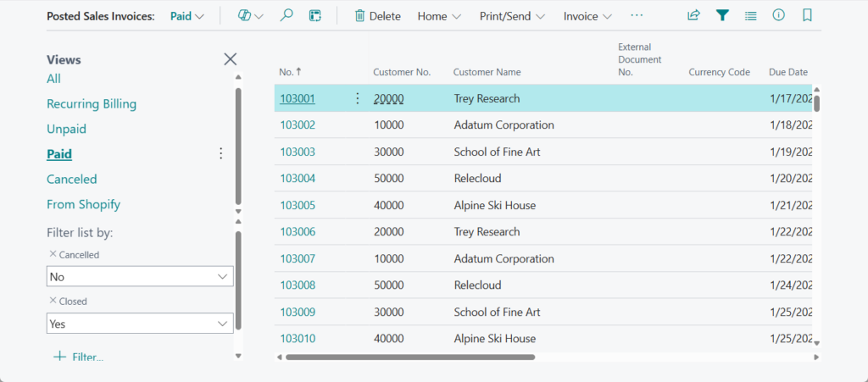Viewport: 868px width, 382px height.
Task: Sort by the Customer Name column header
Action: pyautogui.click(x=487, y=72)
